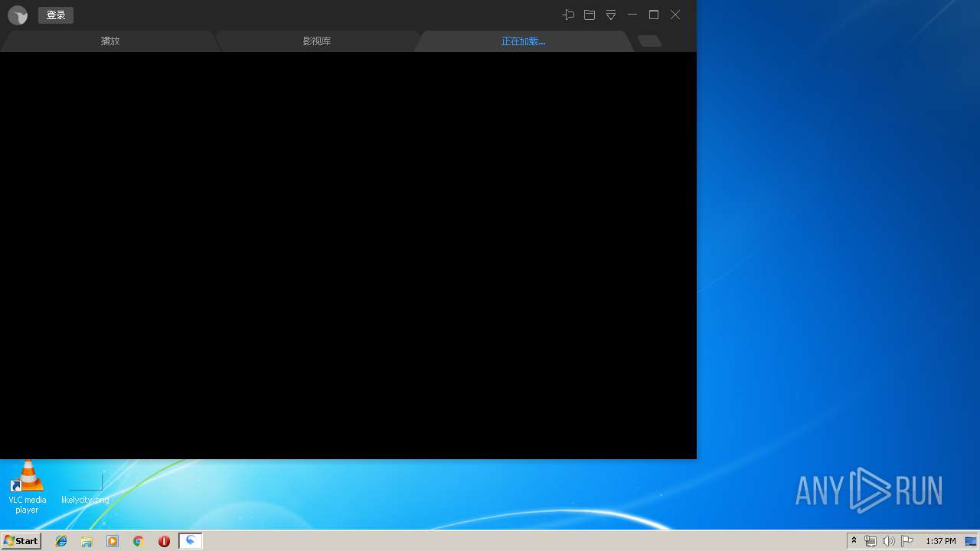The width and height of the screenshot is (980, 551).
Task: Open file via folder icon
Action: click(x=590, y=15)
